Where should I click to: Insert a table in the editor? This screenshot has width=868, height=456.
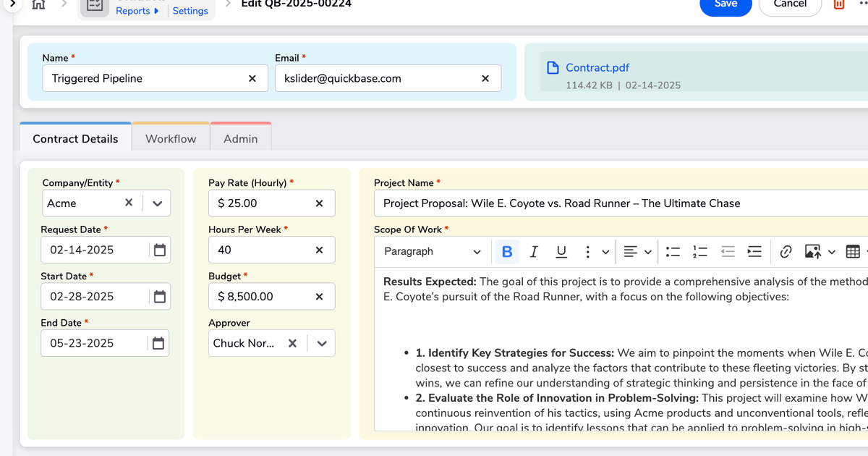(x=853, y=251)
